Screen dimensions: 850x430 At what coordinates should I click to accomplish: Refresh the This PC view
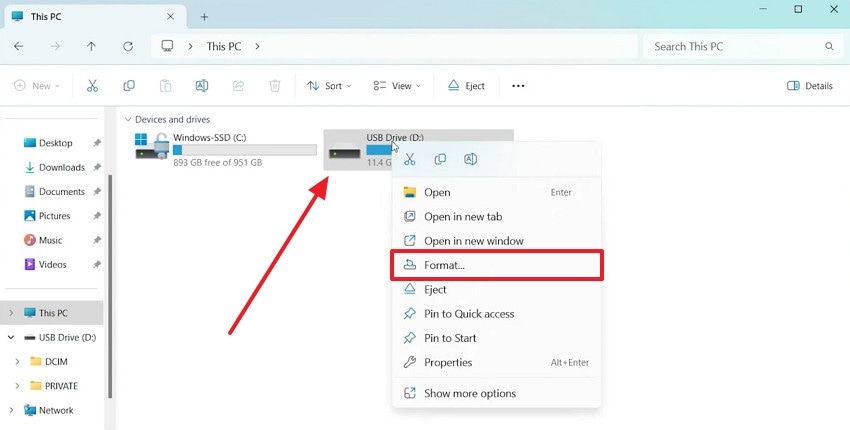pyautogui.click(x=128, y=47)
